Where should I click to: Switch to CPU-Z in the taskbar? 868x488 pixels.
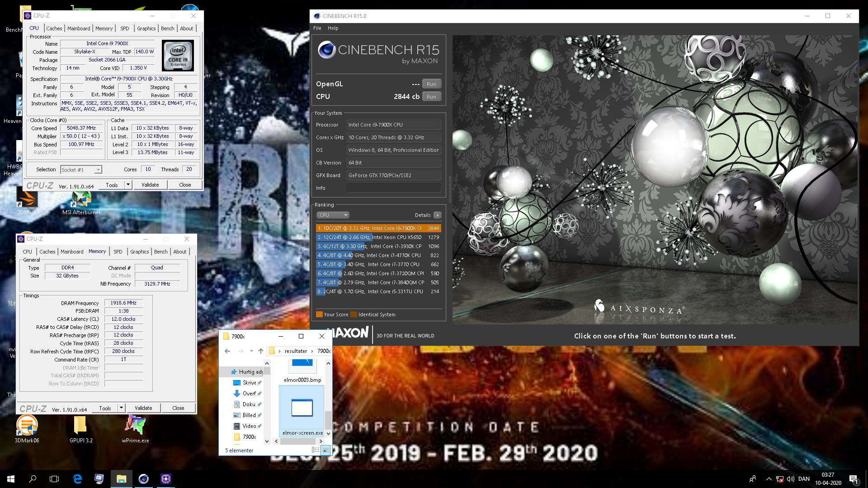(x=165, y=479)
